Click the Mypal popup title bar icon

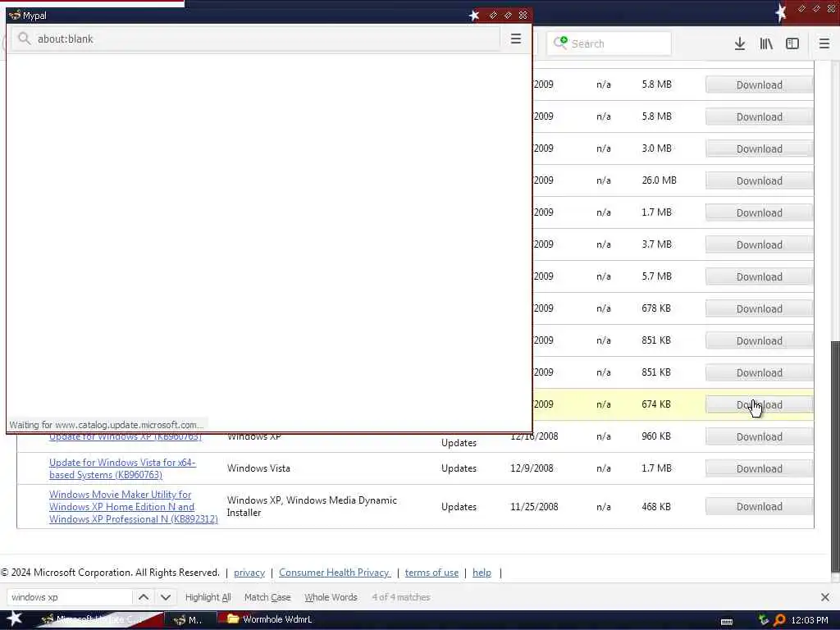click(x=15, y=15)
